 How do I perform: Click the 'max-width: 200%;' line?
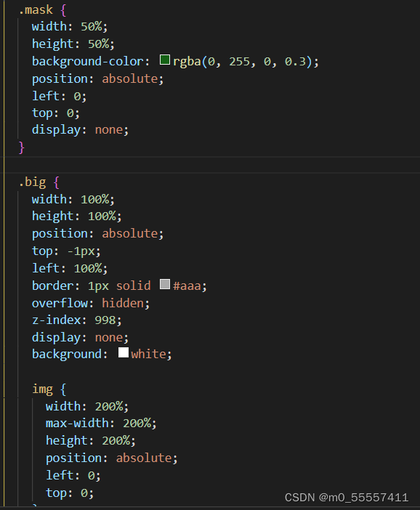pyautogui.click(x=101, y=424)
